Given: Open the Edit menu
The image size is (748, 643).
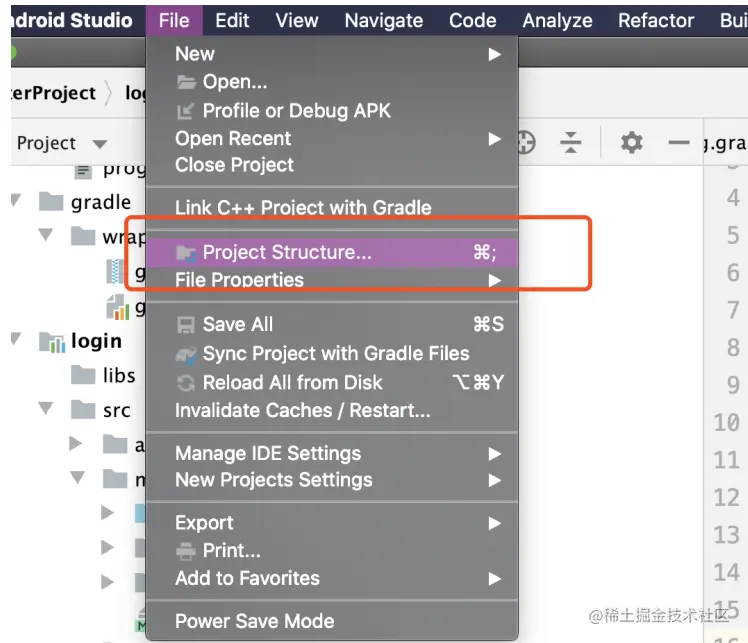Looking at the screenshot, I should pos(232,21).
